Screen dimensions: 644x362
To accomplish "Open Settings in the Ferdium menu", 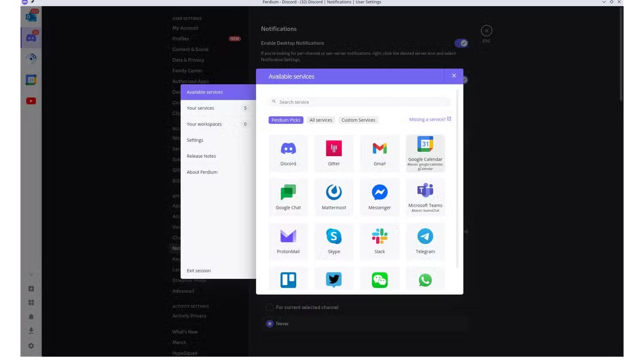I will [218, 140].
